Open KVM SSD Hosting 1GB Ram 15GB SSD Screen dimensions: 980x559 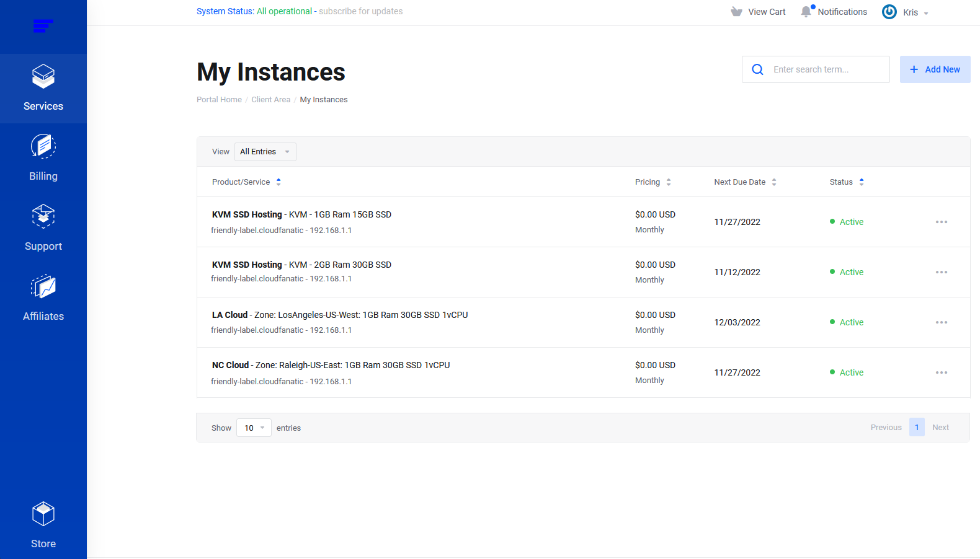301,214
